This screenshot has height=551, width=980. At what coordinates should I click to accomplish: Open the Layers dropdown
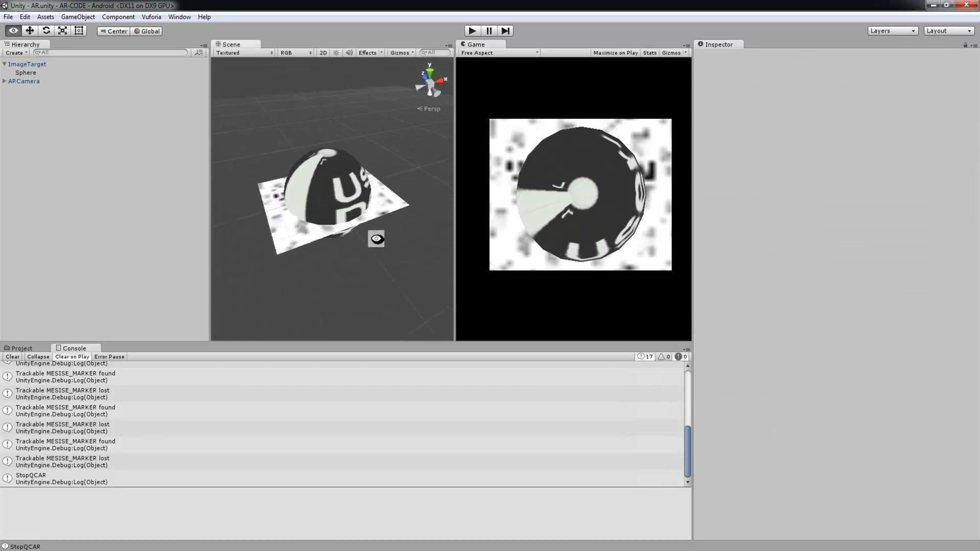pyautogui.click(x=893, y=31)
